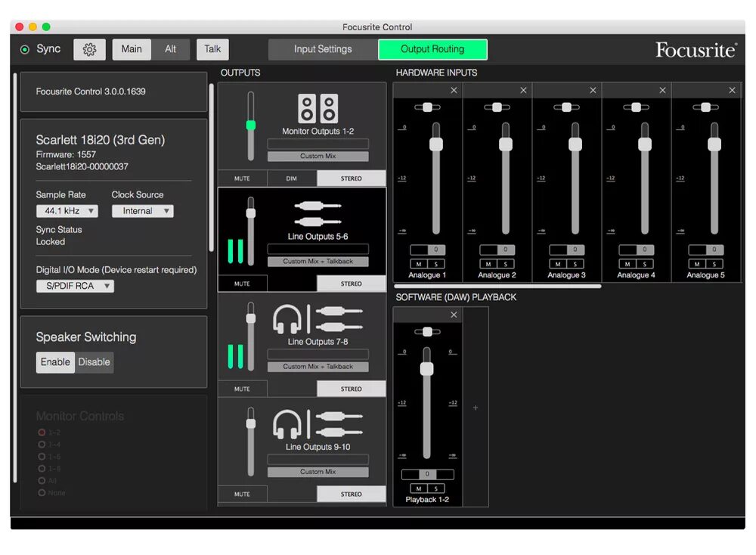The width and height of the screenshot is (756, 555).
Task: Mute the Analogue 1 channel (M)
Action: click(419, 264)
